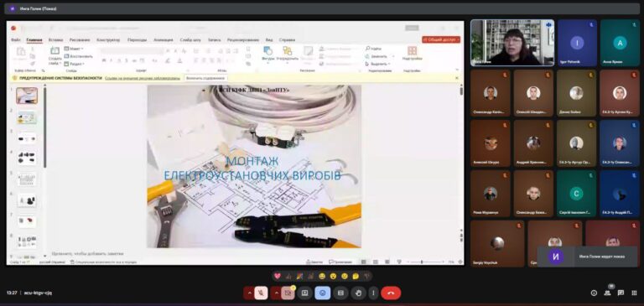Click the Примечания comments button in status bar
Screen dimensions: 644x306
coord(340,262)
